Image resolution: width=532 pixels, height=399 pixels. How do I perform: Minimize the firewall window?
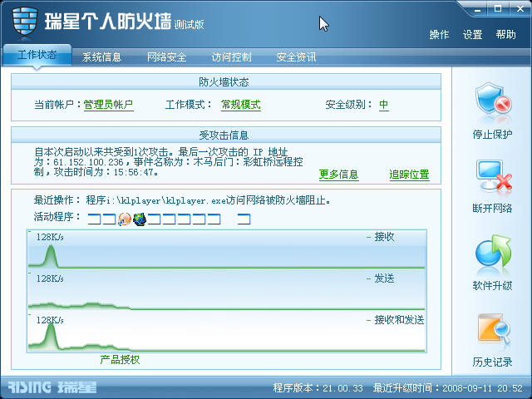pos(477,9)
